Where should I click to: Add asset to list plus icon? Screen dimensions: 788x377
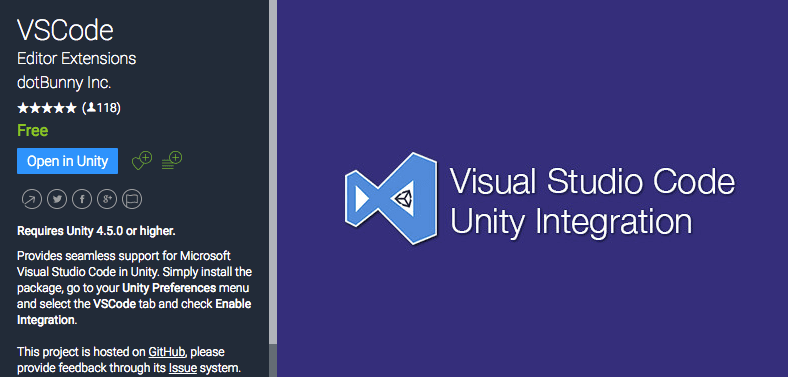(x=172, y=160)
